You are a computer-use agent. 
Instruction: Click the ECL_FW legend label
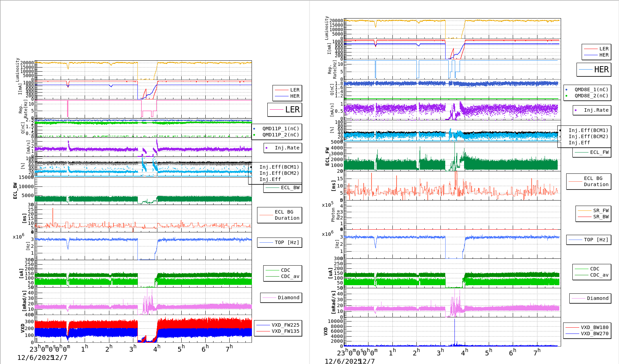click(599, 152)
